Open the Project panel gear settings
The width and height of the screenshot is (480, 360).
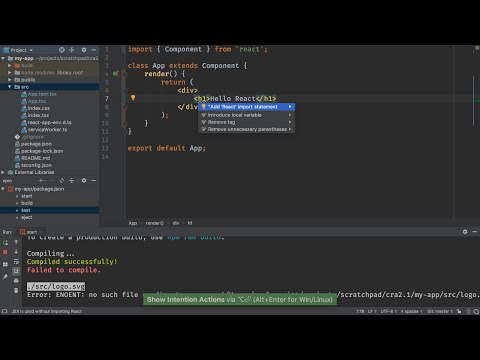point(84,50)
